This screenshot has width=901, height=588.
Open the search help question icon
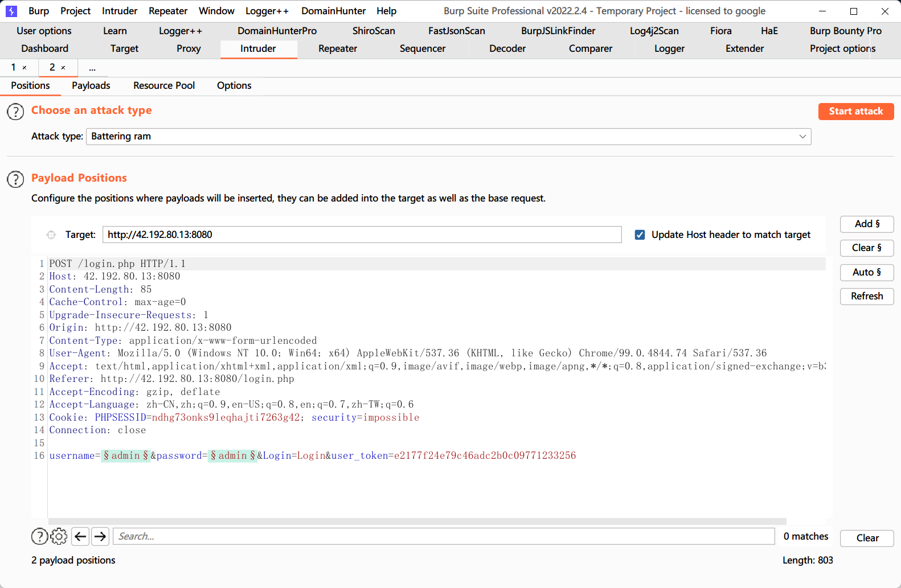(39, 536)
